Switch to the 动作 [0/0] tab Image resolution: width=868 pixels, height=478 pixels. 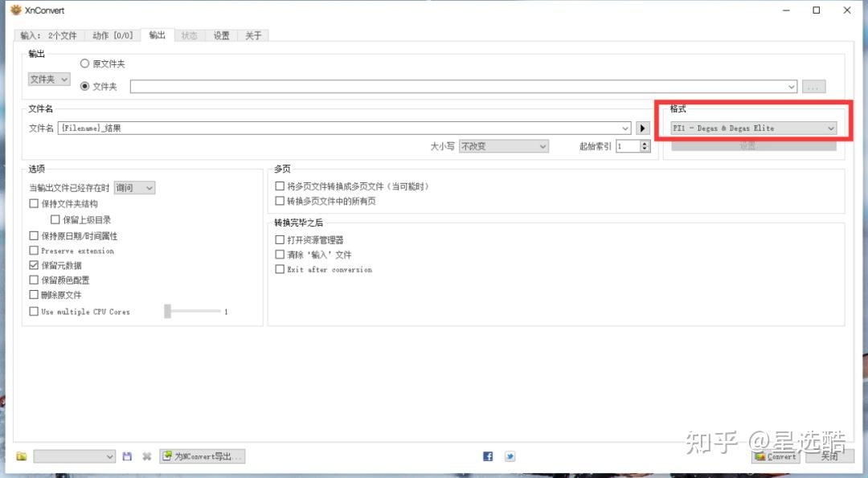tap(113, 35)
